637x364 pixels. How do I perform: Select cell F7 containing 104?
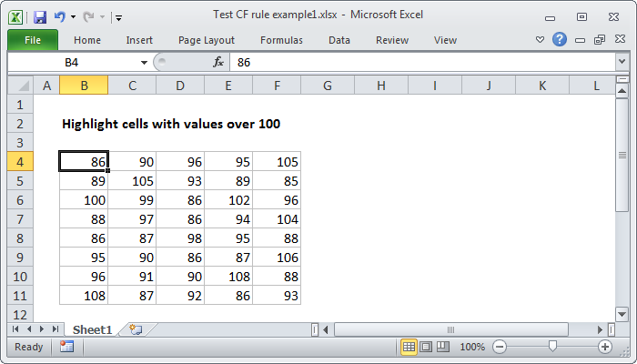pos(277,219)
